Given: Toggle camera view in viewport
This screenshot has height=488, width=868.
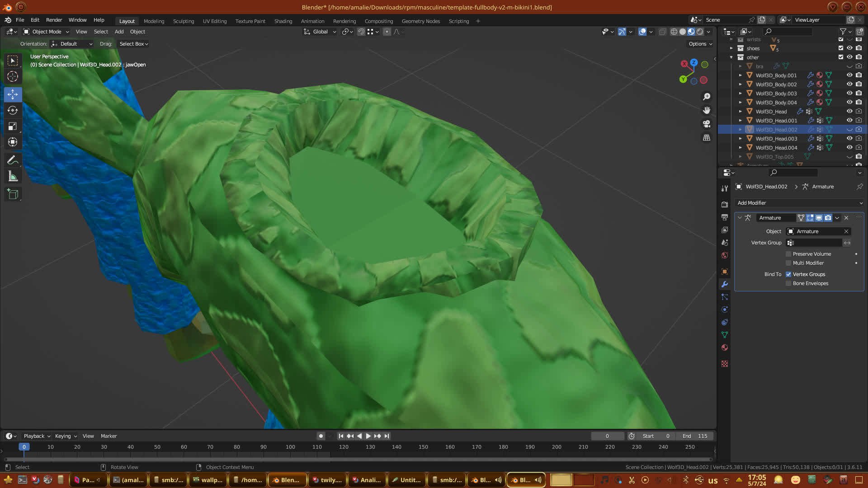Looking at the screenshot, I should [707, 124].
